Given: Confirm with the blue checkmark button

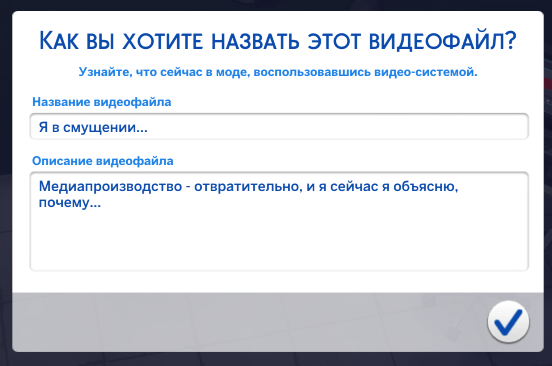Looking at the screenshot, I should pyautogui.click(x=508, y=322).
